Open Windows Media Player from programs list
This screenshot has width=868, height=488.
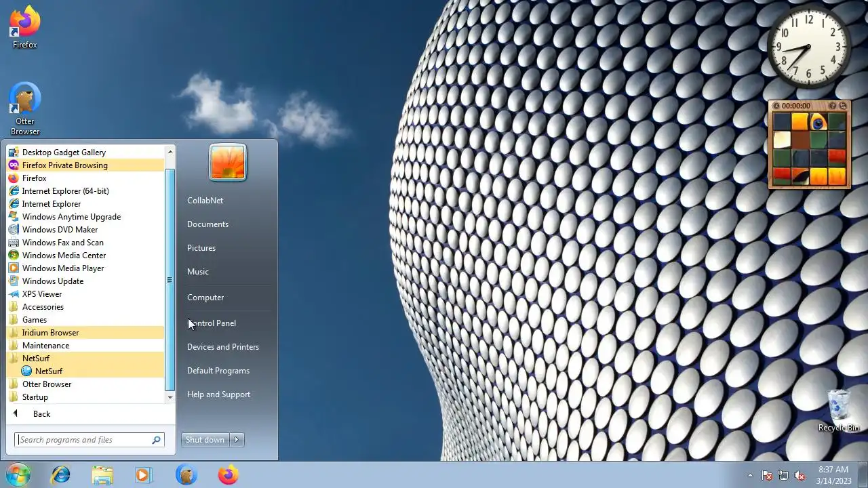(x=85, y=268)
